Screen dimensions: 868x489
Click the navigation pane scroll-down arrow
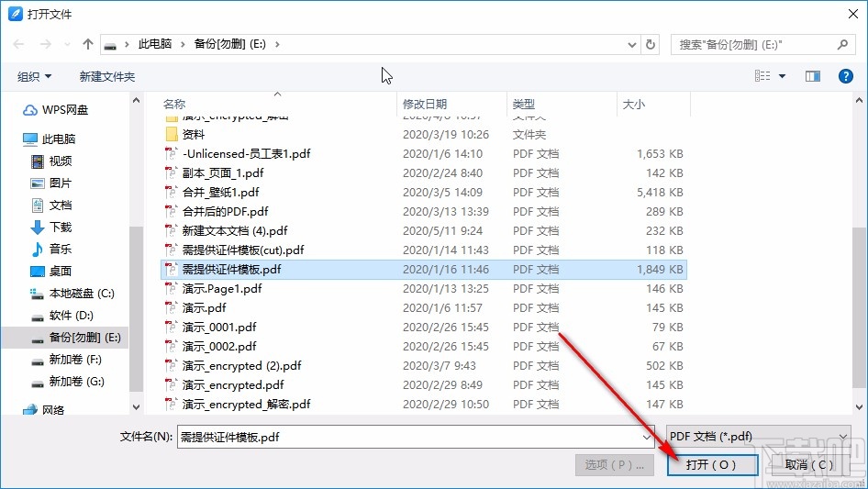(136, 407)
